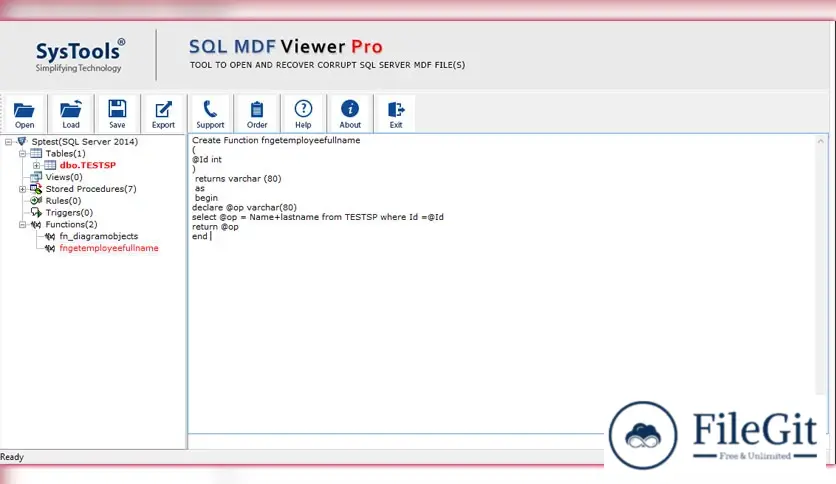Select the Tables(1) tree item

pyautogui.click(x=65, y=154)
